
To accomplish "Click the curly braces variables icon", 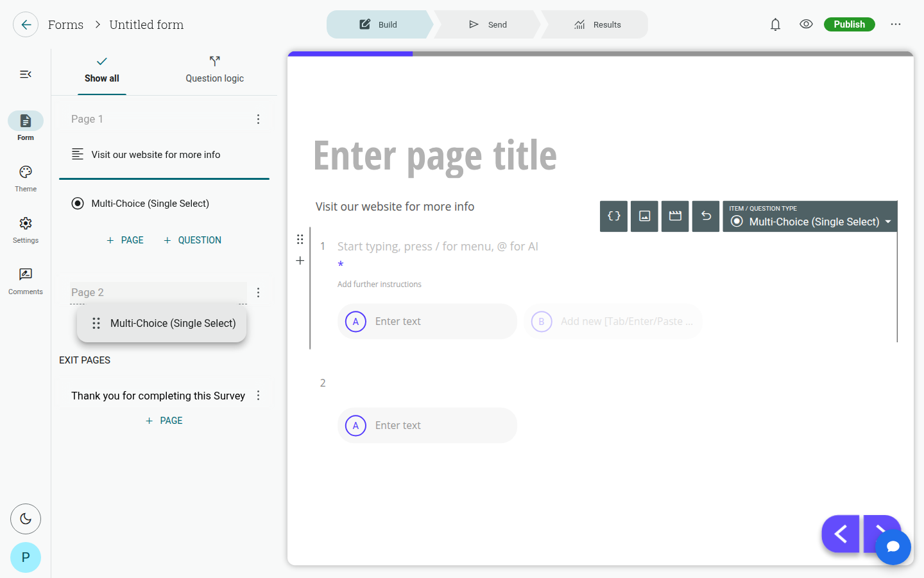I will click(614, 216).
